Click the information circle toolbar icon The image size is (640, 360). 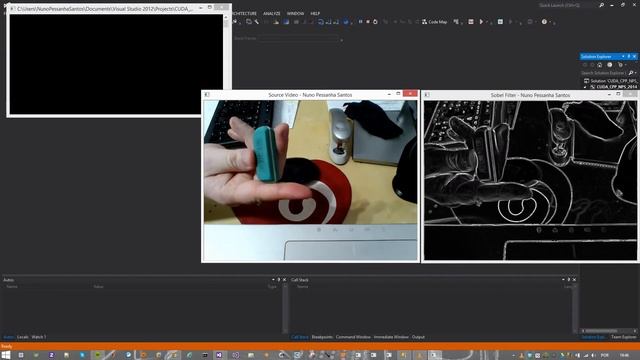coord(544,22)
